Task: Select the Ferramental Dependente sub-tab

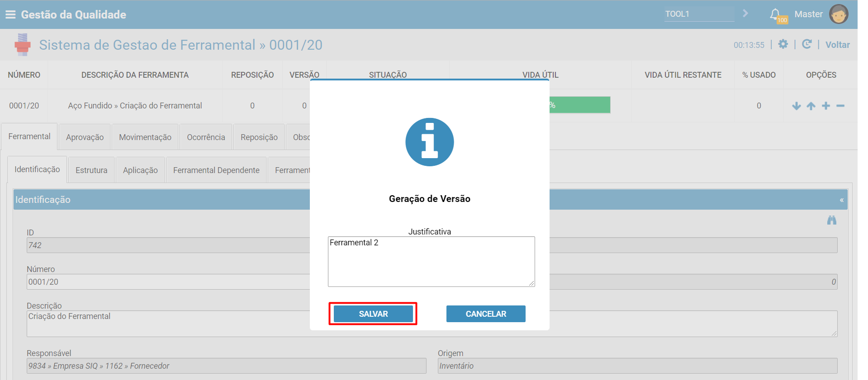Action: click(x=216, y=170)
